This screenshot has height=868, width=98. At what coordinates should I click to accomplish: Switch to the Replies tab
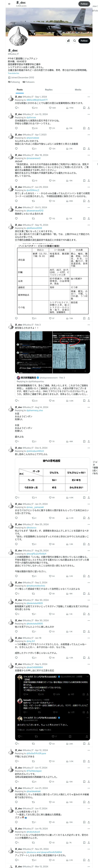(x=49, y=90)
